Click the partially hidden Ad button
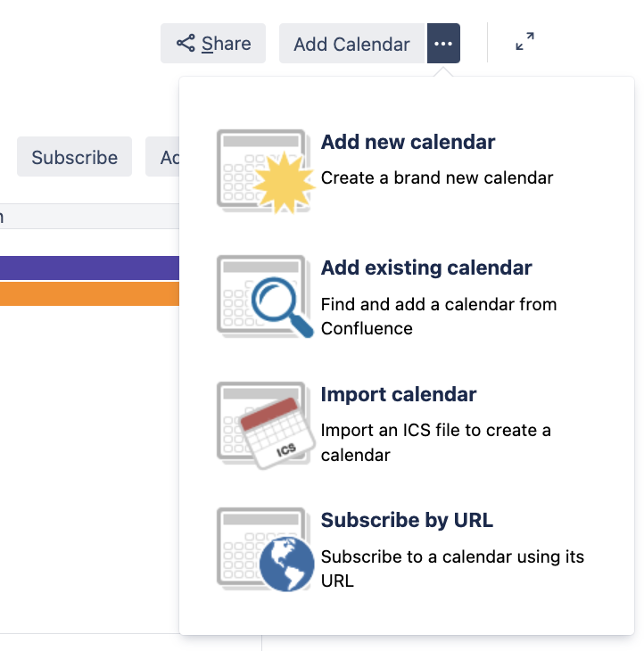The image size is (644, 651). pos(162,157)
